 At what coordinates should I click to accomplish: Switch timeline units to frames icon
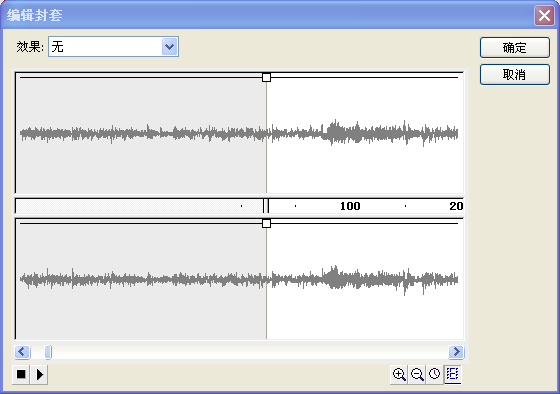coord(452,374)
